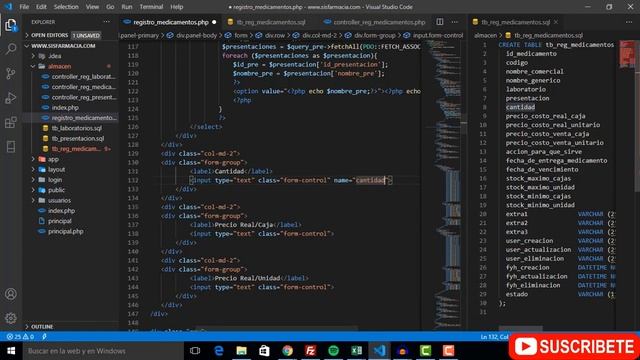The height and width of the screenshot is (360, 640).
Task: Click the right editor minimap
Action: coord(627,55)
